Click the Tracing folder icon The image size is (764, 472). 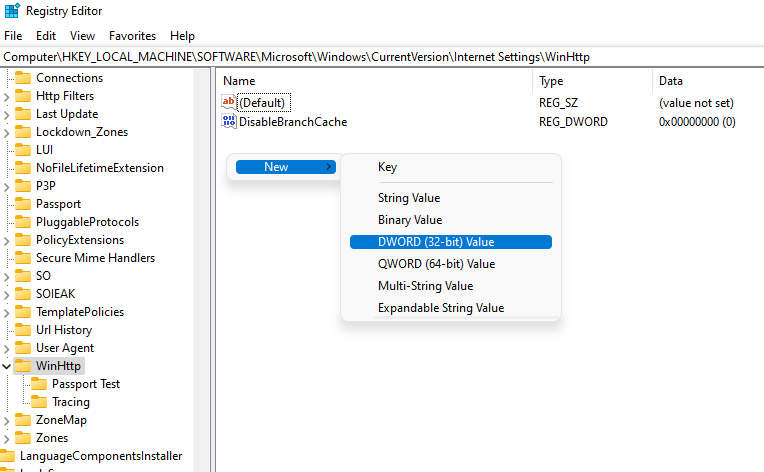(x=40, y=402)
